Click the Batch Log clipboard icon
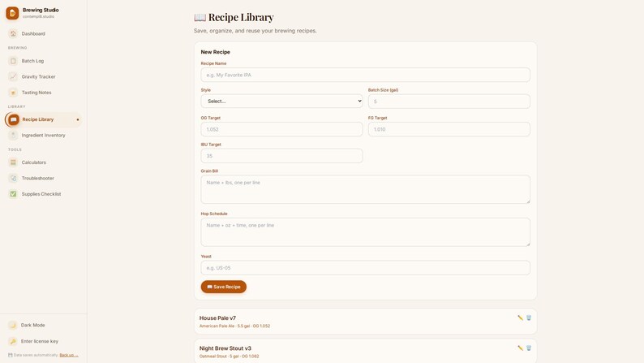 point(13,61)
